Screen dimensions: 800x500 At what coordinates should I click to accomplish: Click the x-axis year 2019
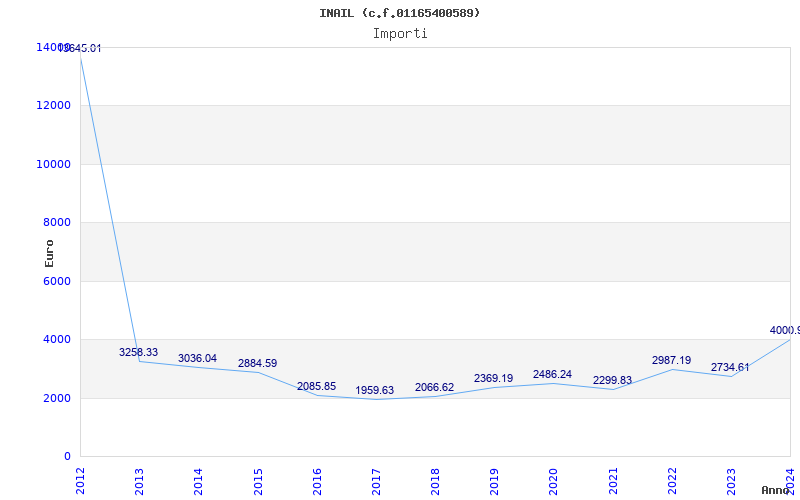tap(494, 481)
